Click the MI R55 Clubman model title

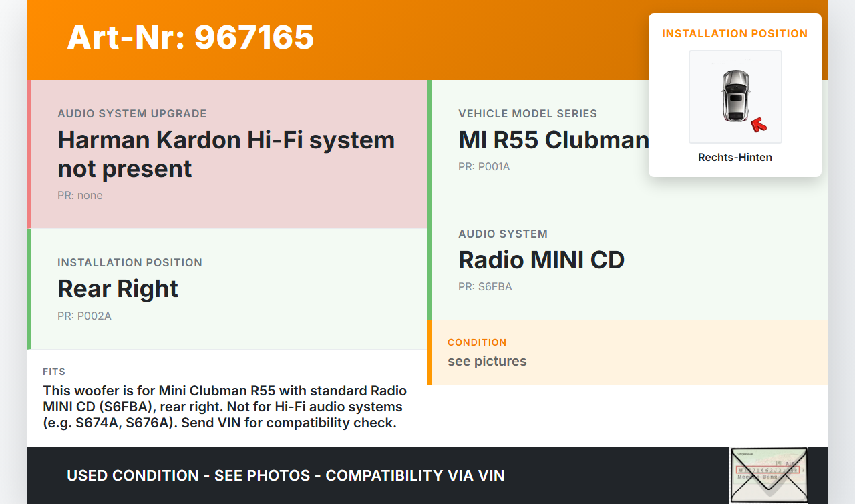(553, 140)
